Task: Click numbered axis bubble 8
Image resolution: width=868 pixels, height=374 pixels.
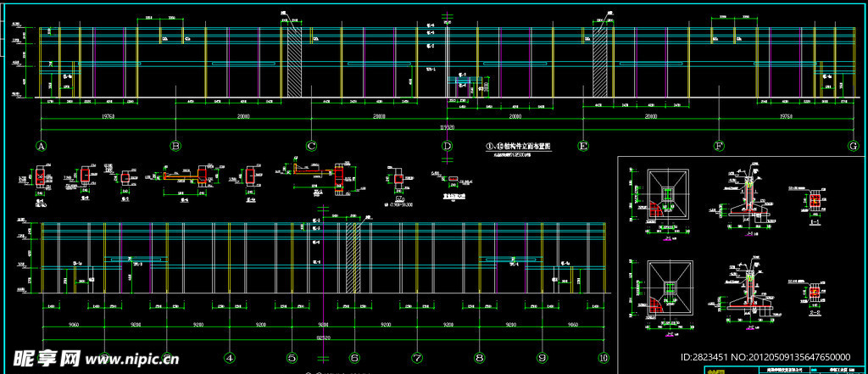Action: pyautogui.click(x=479, y=359)
